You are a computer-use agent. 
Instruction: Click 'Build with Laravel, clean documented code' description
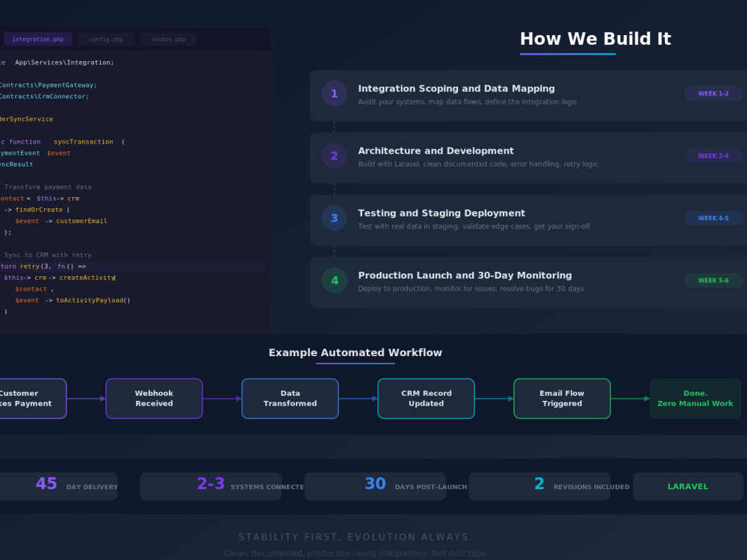click(478, 164)
